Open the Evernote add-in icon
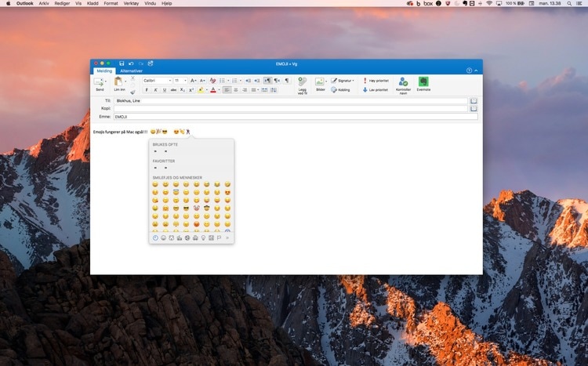This screenshot has width=588, height=366. (x=423, y=83)
